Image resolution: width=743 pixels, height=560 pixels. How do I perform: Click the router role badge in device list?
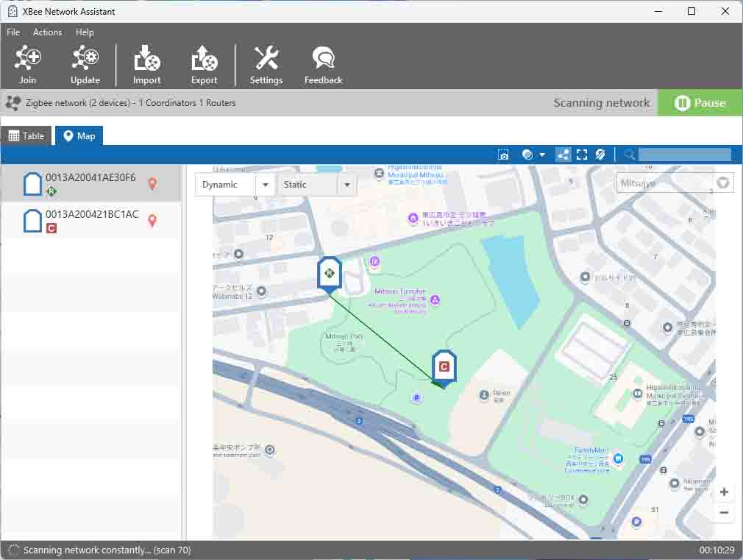tap(51, 191)
